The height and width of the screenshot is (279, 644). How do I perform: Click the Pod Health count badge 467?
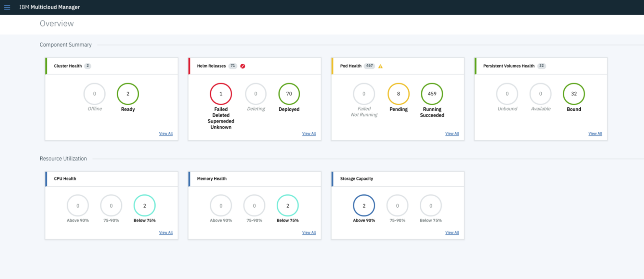click(369, 66)
